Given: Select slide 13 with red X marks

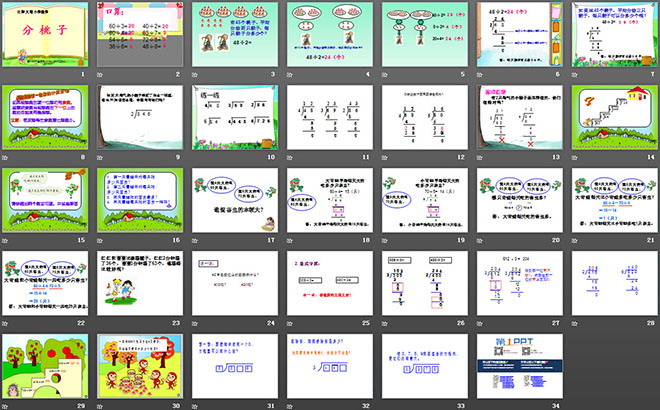Looking at the screenshot, I should (x=519, y=117).
